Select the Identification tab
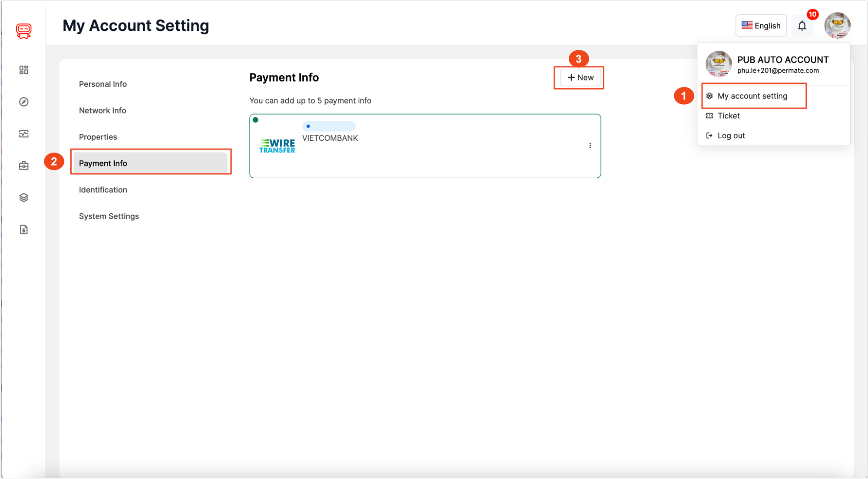The width and height of the screenshot is (868, 479). 102,190
